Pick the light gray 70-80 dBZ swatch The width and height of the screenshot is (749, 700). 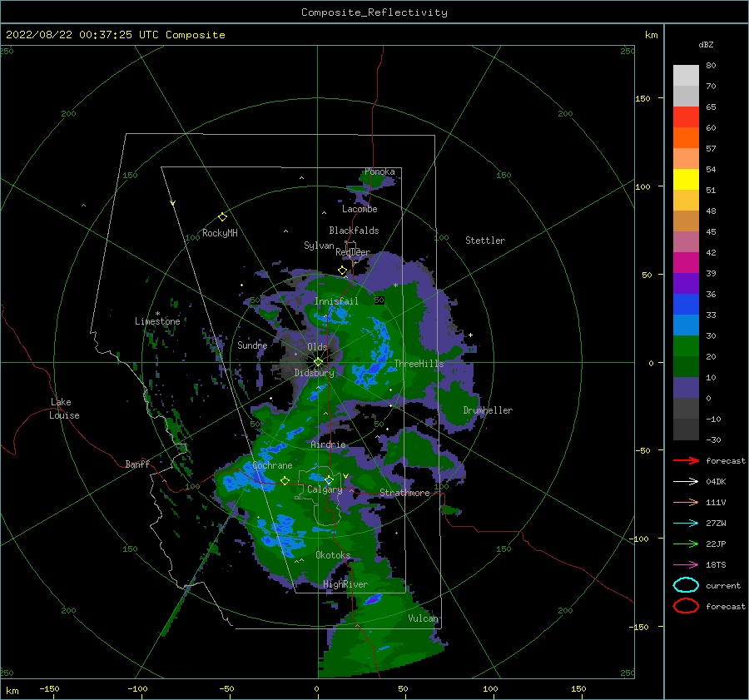pos(686,76)
